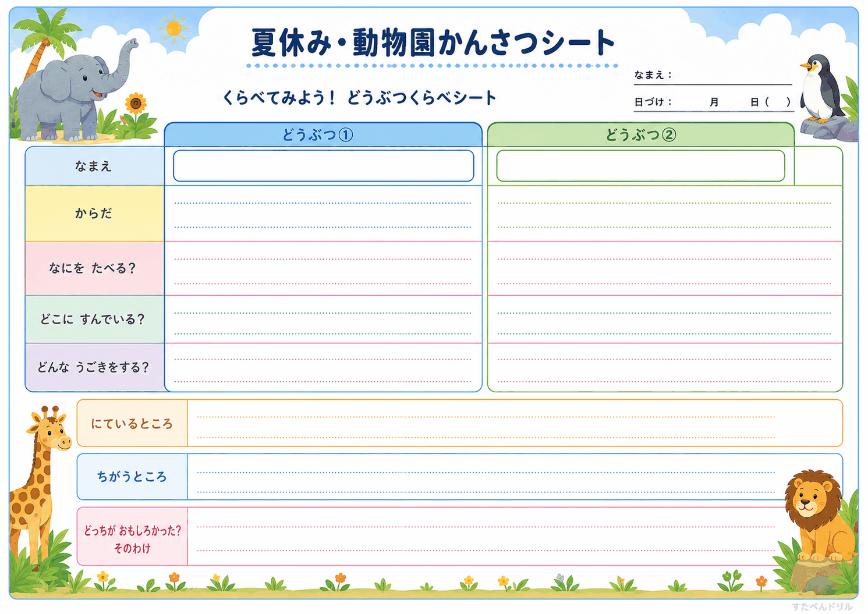Click the sun illustration
This screenshot has height=614, width=868.
pos(173,29)
